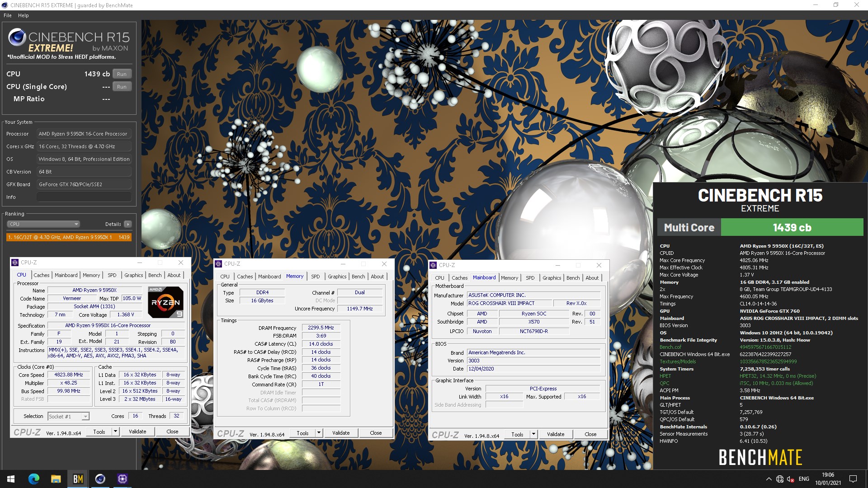The image size is (868, 488).
Task: Open the Windows Start menu
Action: click(x=11, y=479)
